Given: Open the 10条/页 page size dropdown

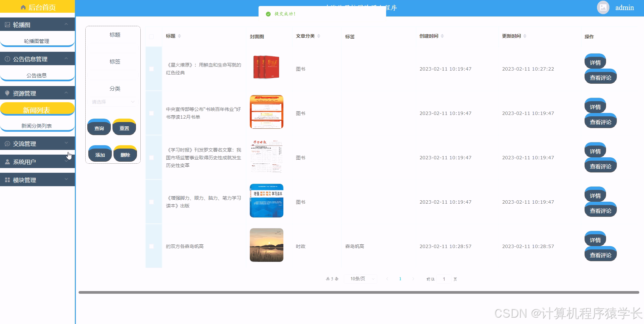Looking at the screenshot, I should point(361,279).
